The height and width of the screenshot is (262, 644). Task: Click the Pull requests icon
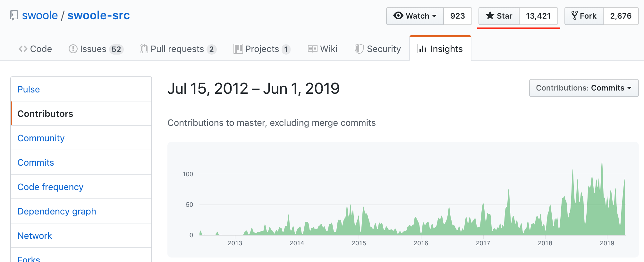click(144, 49)
